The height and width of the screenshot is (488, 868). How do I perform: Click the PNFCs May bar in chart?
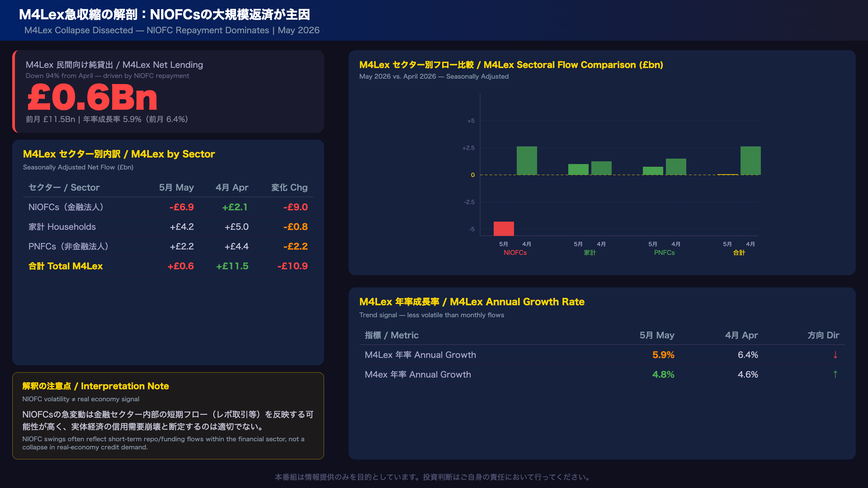653,171
